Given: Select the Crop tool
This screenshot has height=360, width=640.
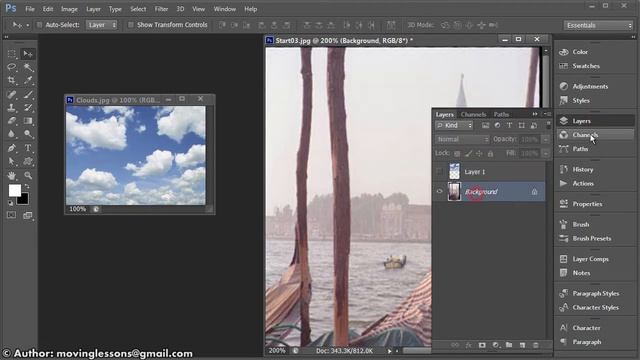Looking at the screenshot, I should click(11, 80).
